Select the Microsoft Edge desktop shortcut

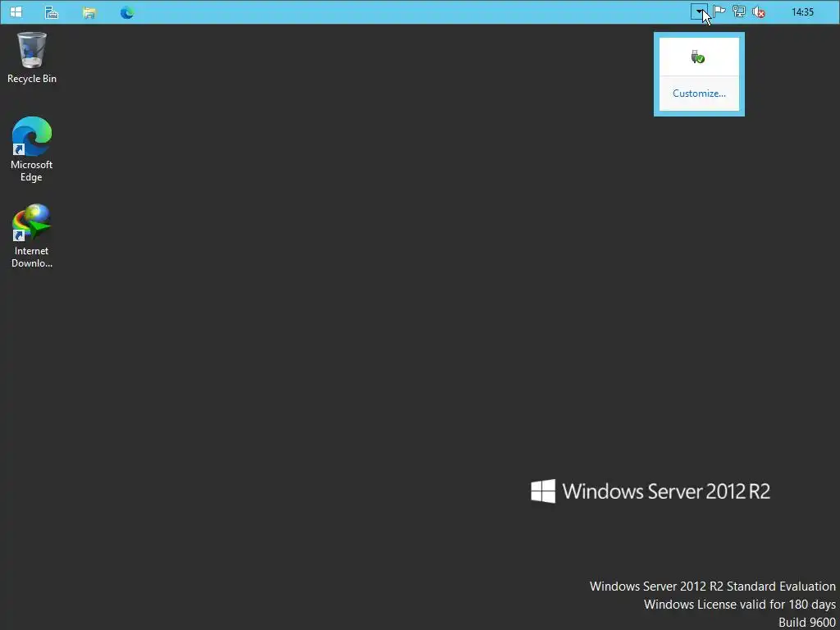32,149
